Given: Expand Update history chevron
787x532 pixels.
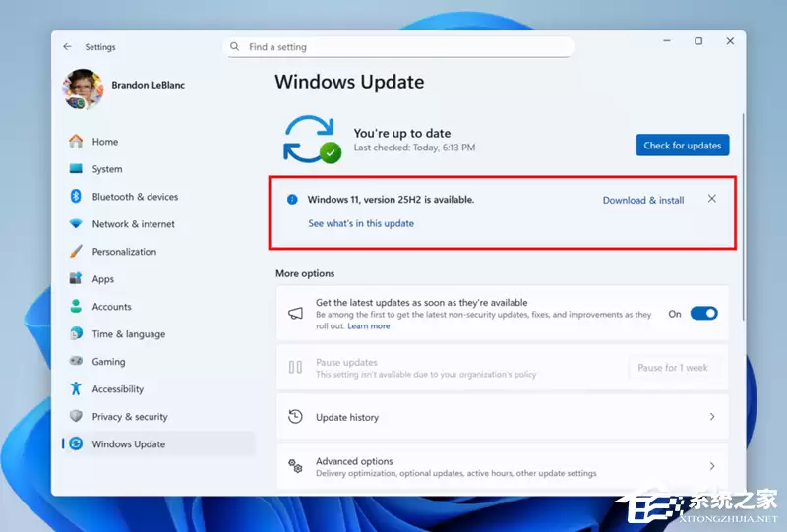Looking at the screenshot, I should [712, 417].
